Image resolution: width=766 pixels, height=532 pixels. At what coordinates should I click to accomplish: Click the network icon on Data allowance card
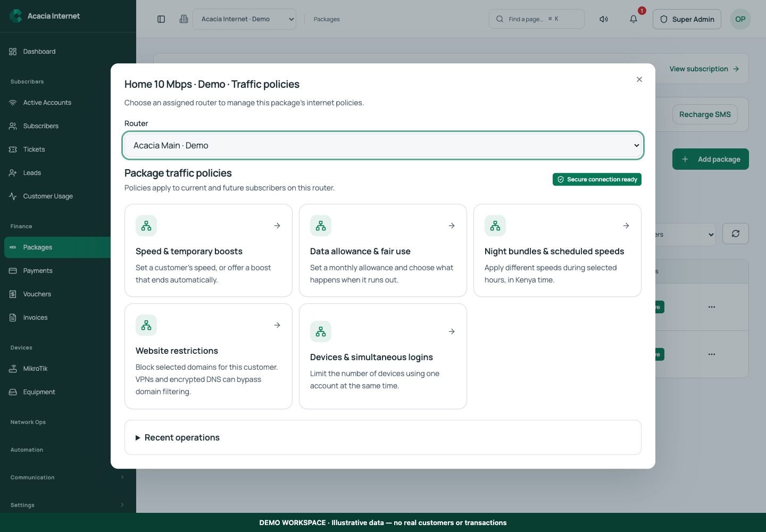point(321,226)
